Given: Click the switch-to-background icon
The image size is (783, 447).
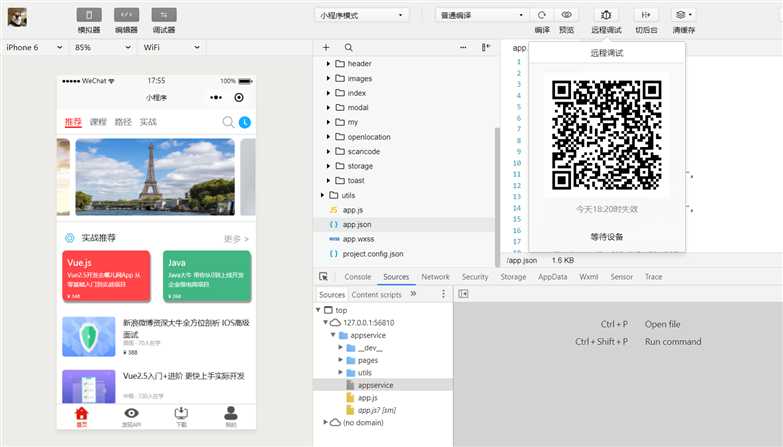Looking at the screenshot, I should tap(646, 15).
